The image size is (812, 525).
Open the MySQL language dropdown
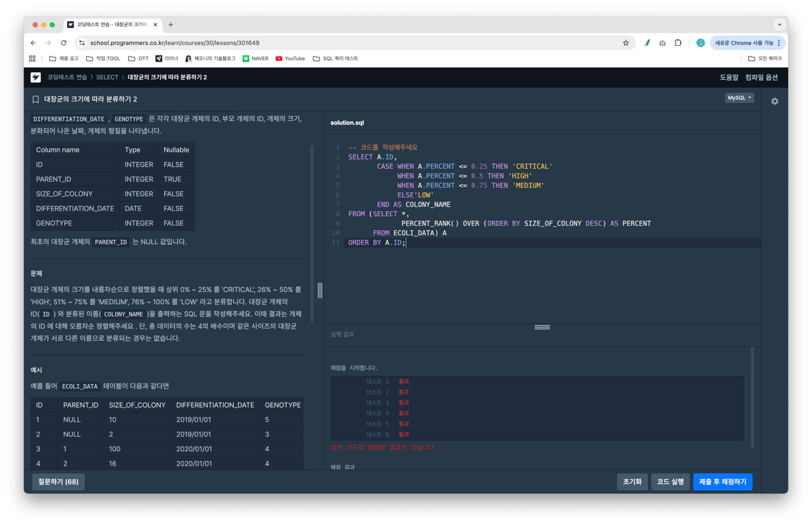739,98
